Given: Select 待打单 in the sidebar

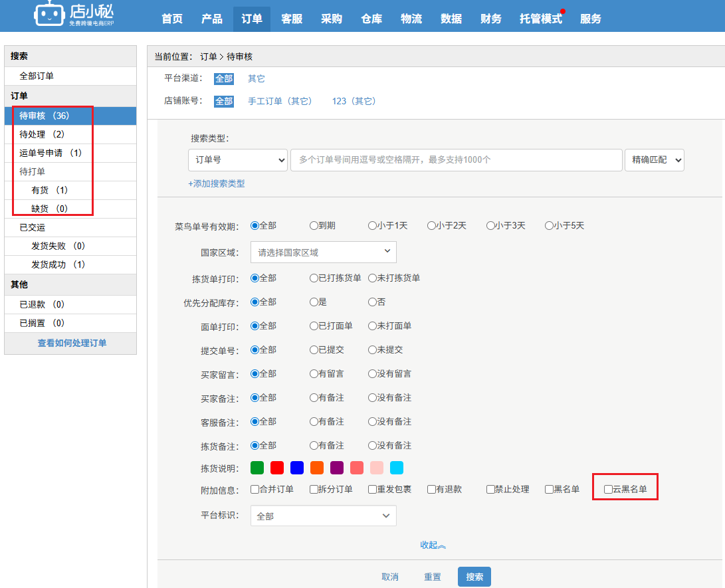Looking at the screenshot, I should (70, 171).
